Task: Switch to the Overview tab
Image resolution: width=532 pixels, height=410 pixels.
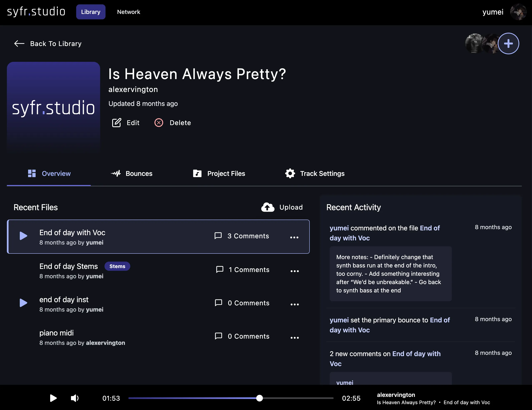Action: 49,173
